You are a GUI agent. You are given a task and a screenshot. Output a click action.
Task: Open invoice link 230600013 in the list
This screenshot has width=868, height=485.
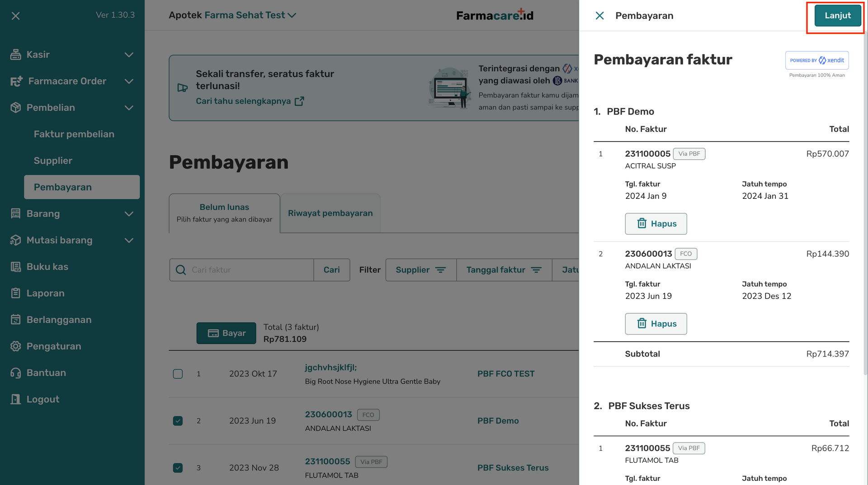pos(328,414)
